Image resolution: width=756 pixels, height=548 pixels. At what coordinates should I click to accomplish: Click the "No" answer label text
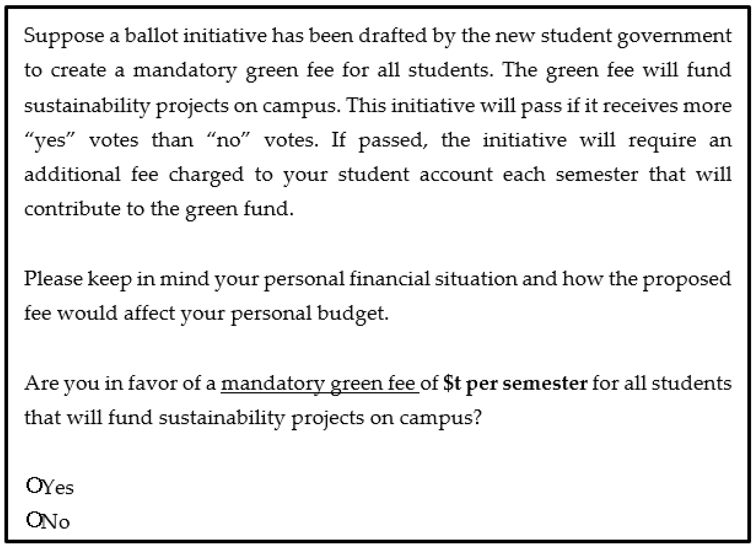[55, 522]
